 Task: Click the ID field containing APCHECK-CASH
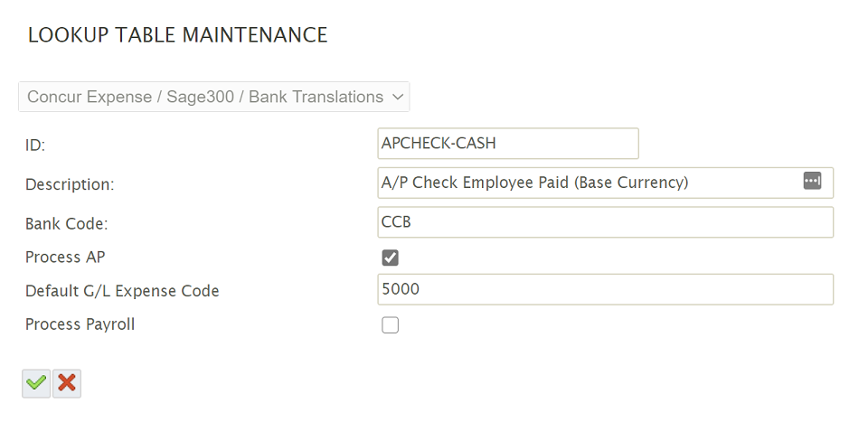coord(507,144)
